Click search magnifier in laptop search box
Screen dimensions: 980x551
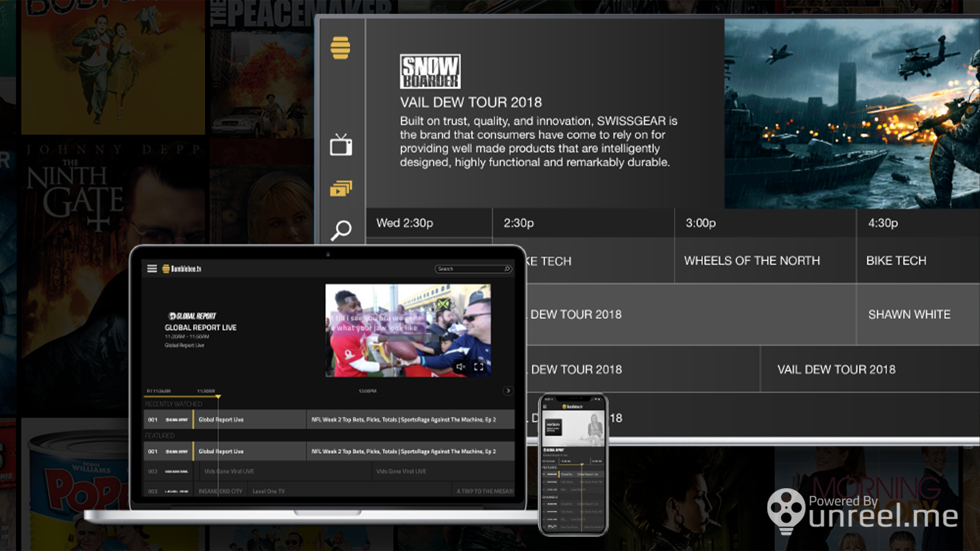pos(507,269)
